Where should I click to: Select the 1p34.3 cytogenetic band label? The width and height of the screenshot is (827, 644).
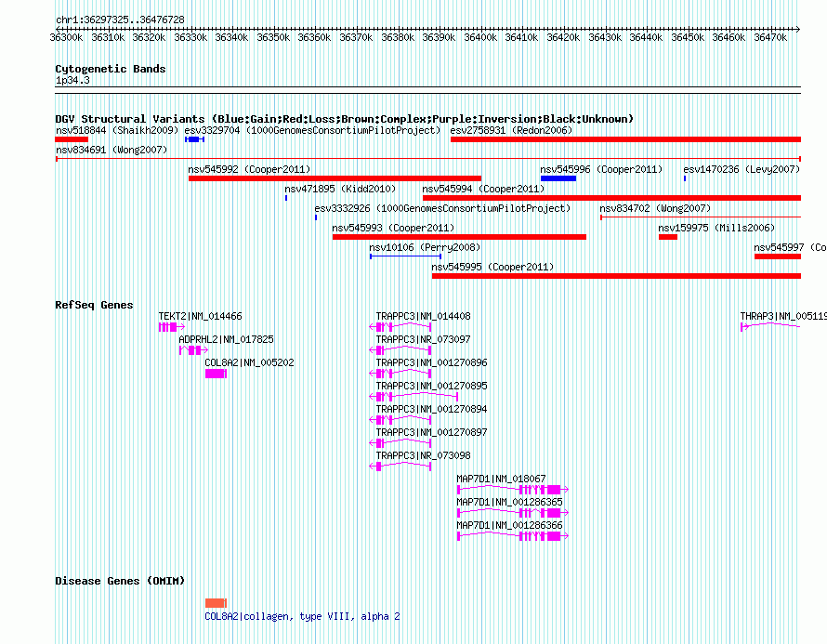click(72, 81)
